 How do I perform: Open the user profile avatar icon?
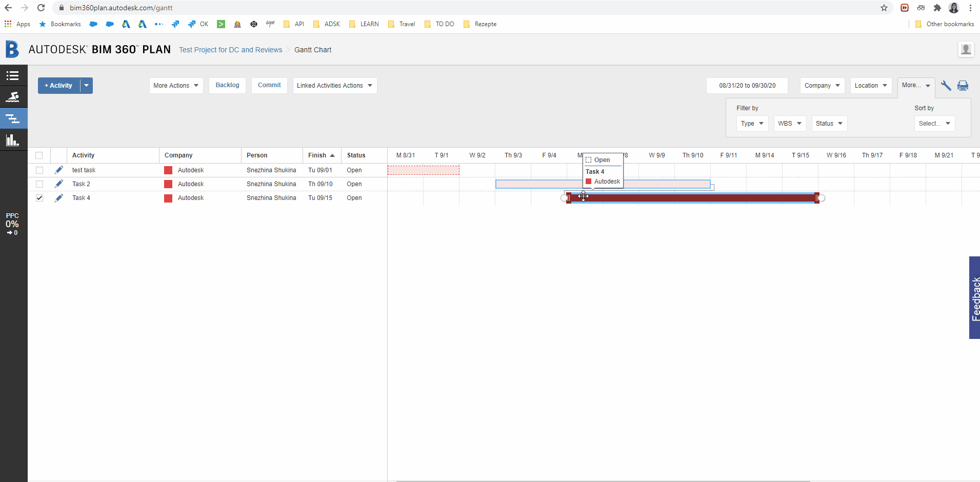point(966,49)
